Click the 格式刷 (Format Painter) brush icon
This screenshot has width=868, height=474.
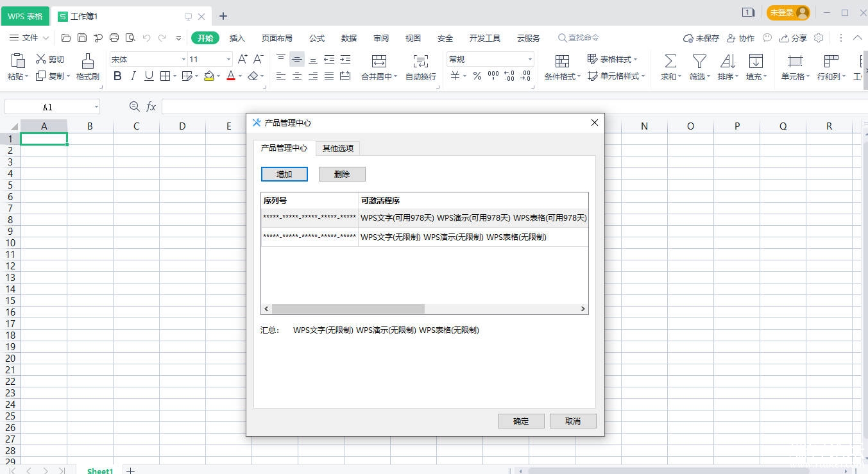pyautogui.click(x=88, y=61)
